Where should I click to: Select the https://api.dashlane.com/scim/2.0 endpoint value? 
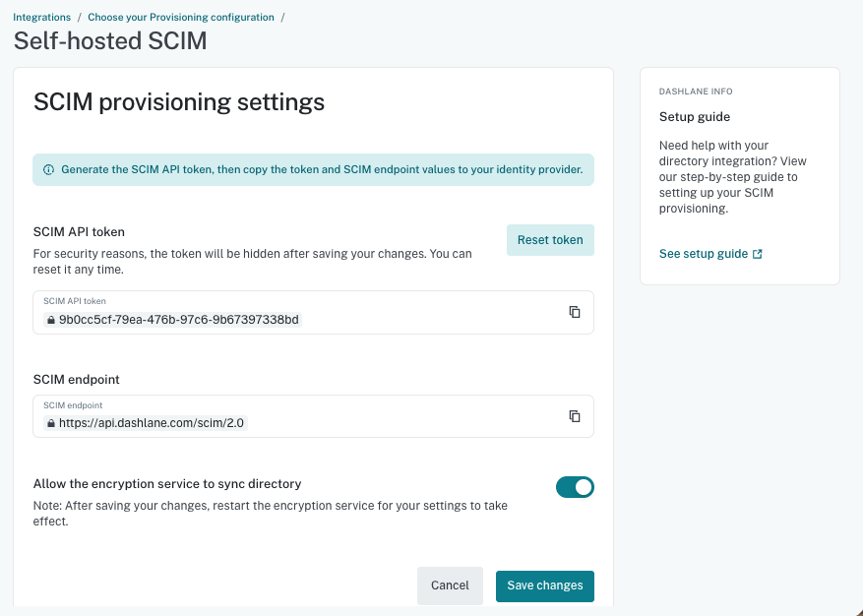(x=152, y=423)
